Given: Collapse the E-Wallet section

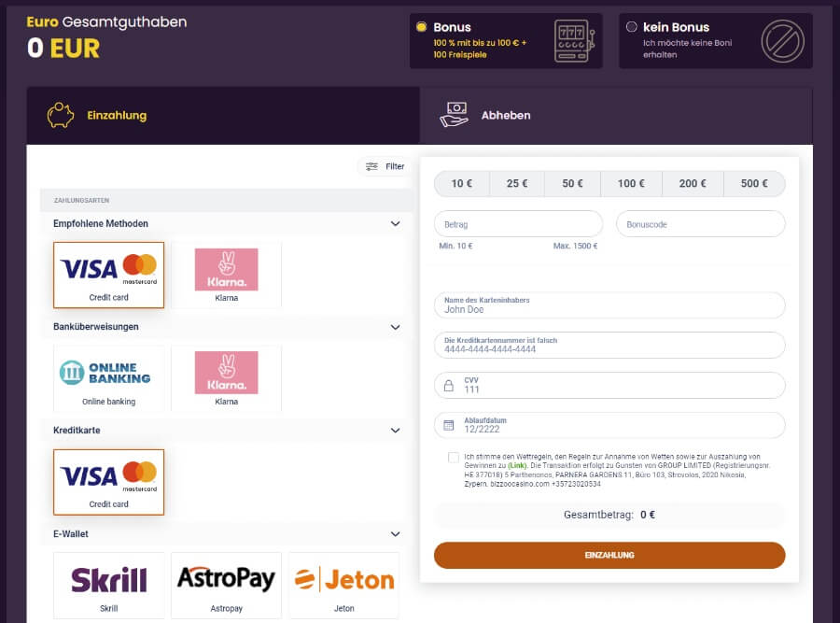Looking at the screenshot, I should 396,534.
